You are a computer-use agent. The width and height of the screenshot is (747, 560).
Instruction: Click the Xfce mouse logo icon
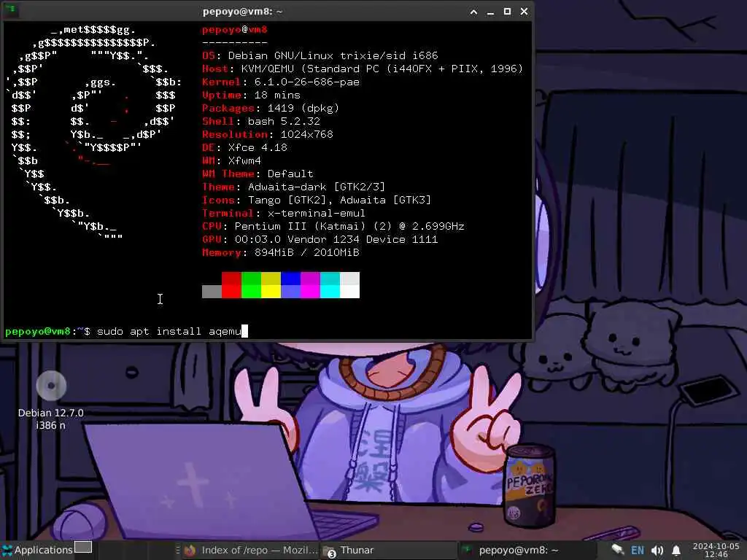[7, 550]
